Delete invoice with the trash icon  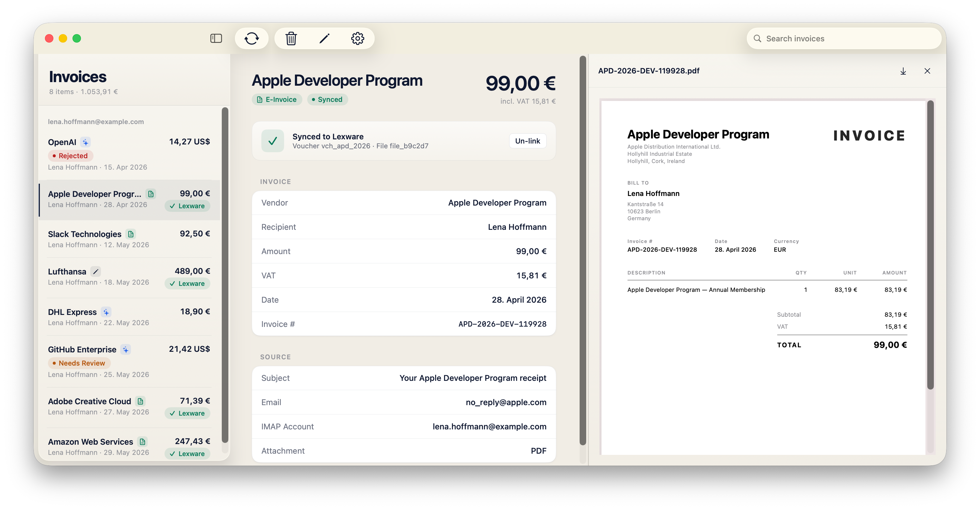pos(291,38)
